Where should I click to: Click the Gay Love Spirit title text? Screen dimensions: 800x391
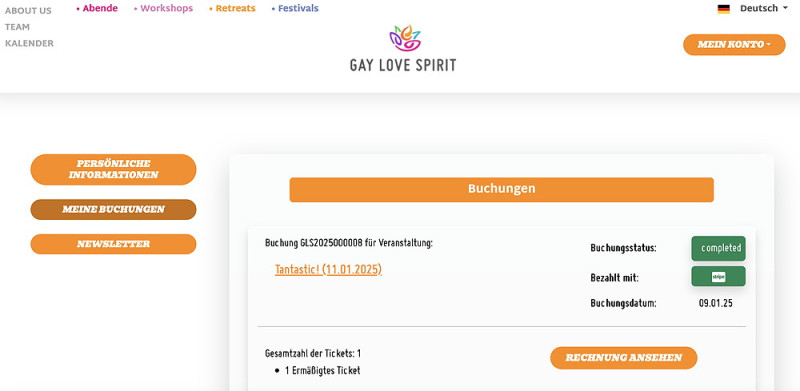(x=403, y=65)
